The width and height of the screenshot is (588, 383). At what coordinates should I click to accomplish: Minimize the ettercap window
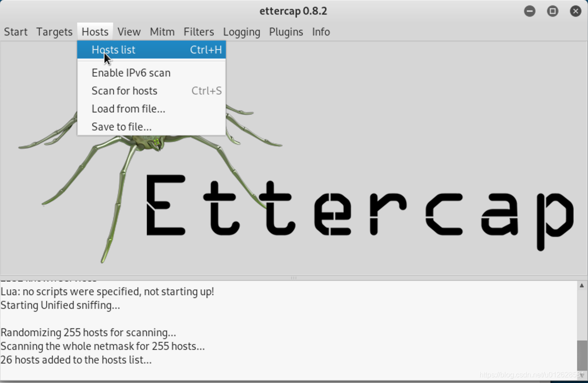tap(530, 11)
